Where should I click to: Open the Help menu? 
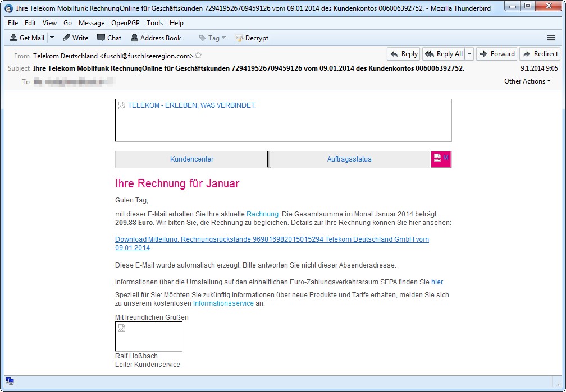[x=176, y=23]
